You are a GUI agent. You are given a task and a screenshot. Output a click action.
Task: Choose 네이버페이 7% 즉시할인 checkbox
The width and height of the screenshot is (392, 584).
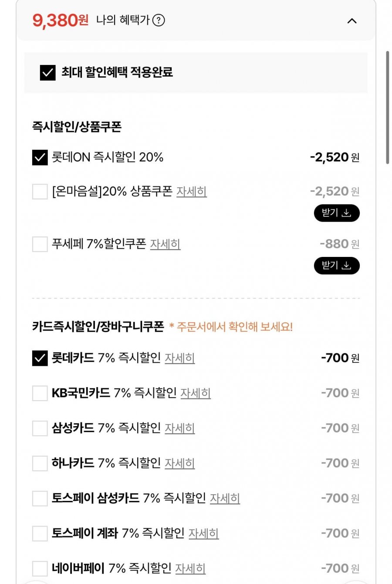tap(40, 568)
